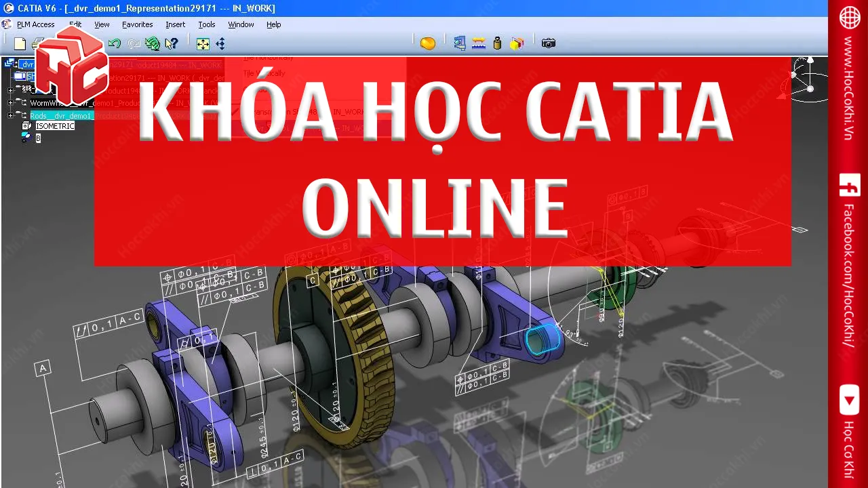
Task: Select the _dvr root node in the tree
Action: tap(27, 64)
